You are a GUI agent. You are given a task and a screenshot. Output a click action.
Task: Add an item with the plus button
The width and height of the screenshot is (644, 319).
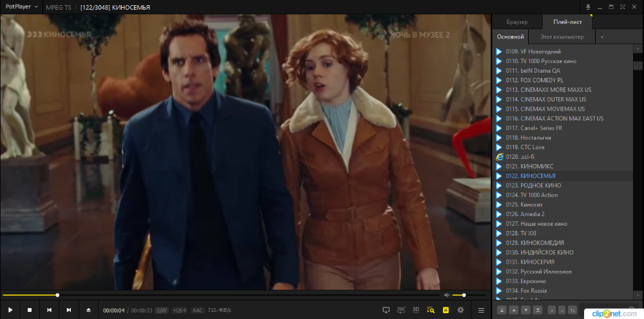[x=552, y=310]
